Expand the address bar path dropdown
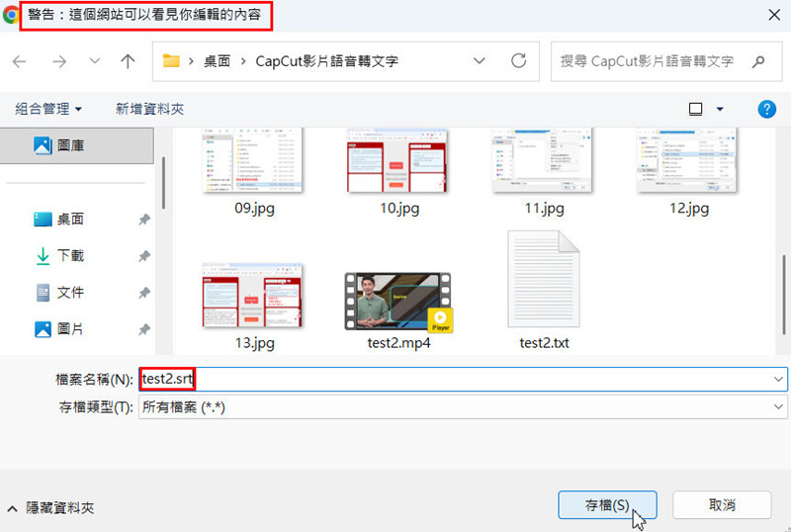 [x=480, y=61]
